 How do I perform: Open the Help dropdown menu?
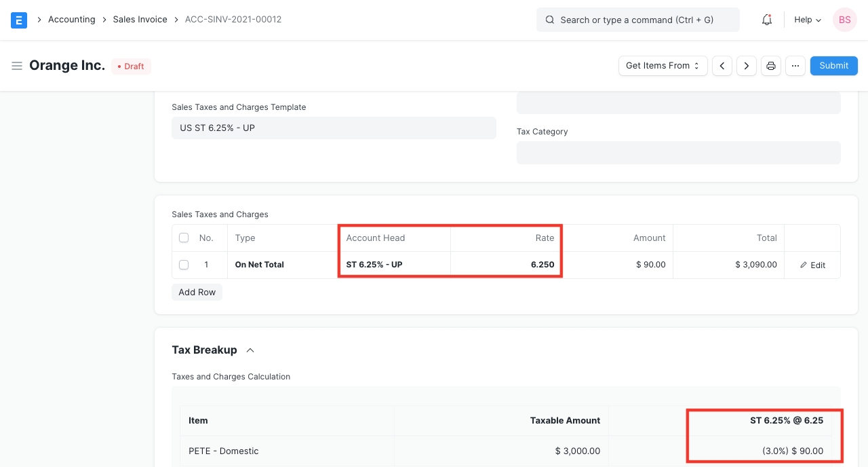coord(807,20)
